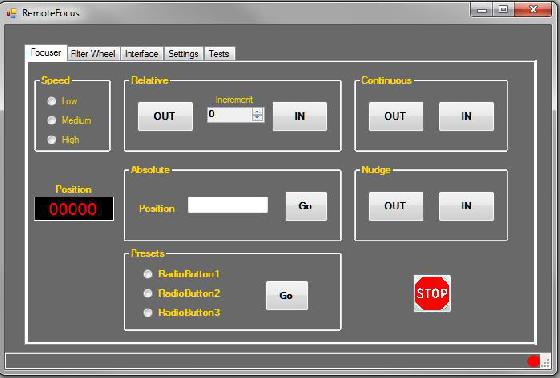This screenshot has height=378, width=560.
Task: Click the red STOP sign icon
Action: (432, 293)
